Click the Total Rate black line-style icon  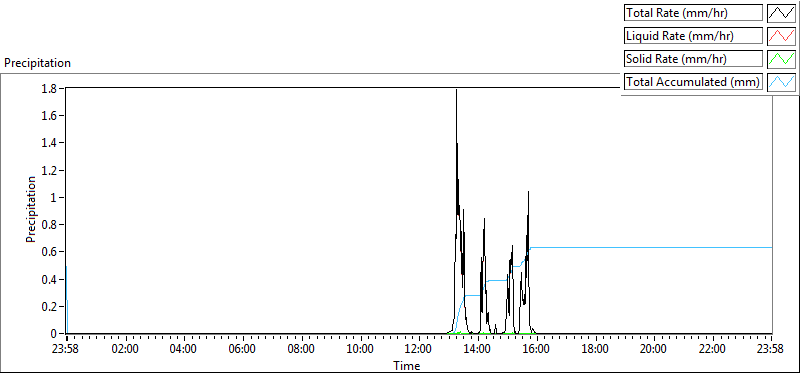pos(782,13)
